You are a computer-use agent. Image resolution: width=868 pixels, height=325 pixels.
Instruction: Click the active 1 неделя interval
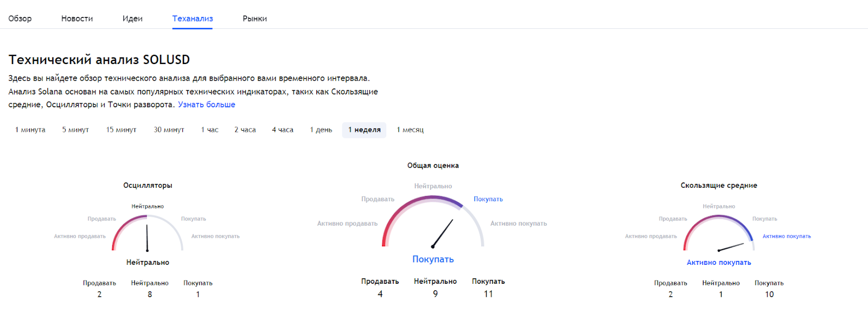(x=364, y=130)
